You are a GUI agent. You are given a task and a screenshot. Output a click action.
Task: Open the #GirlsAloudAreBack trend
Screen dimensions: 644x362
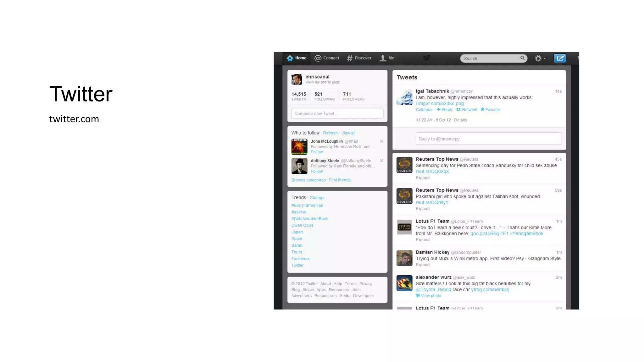pos(309,219)
